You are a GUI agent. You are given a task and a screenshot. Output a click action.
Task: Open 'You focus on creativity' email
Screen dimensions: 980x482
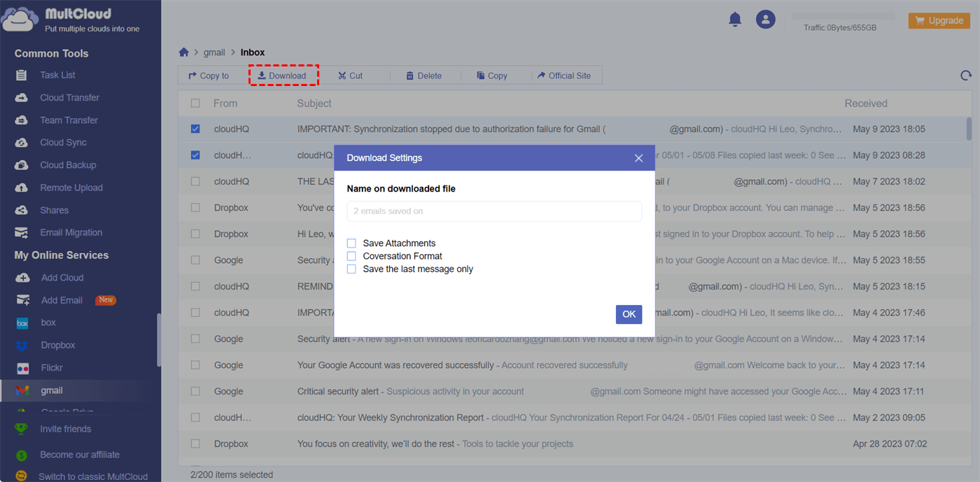click(x=377, y=444)
